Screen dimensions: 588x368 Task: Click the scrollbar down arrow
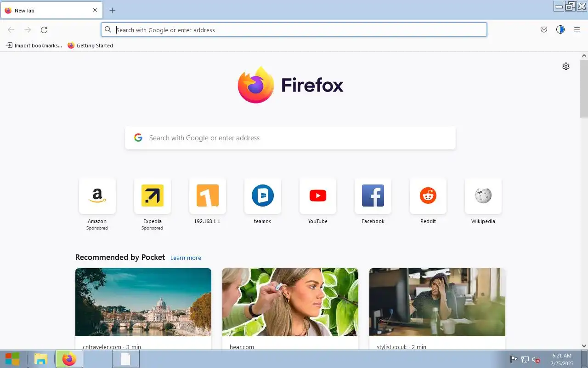point(584,346)
